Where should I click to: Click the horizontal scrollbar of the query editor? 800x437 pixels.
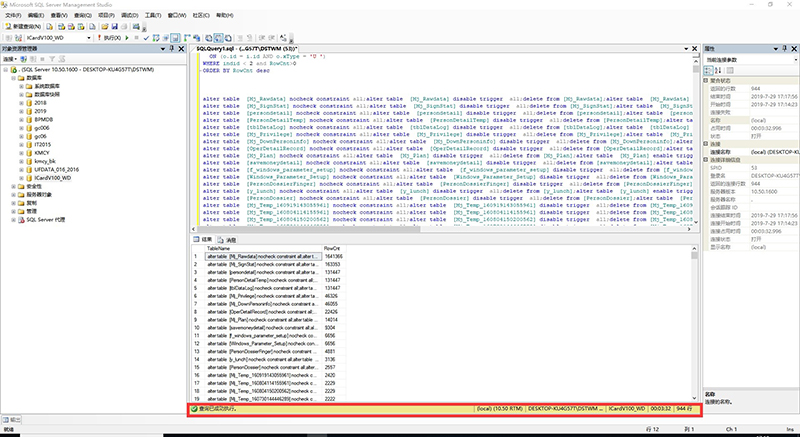pos(442,229)
